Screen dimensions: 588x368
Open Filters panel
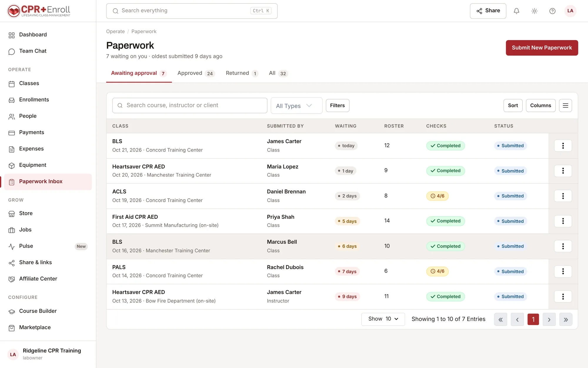click(x=338, y=105)
